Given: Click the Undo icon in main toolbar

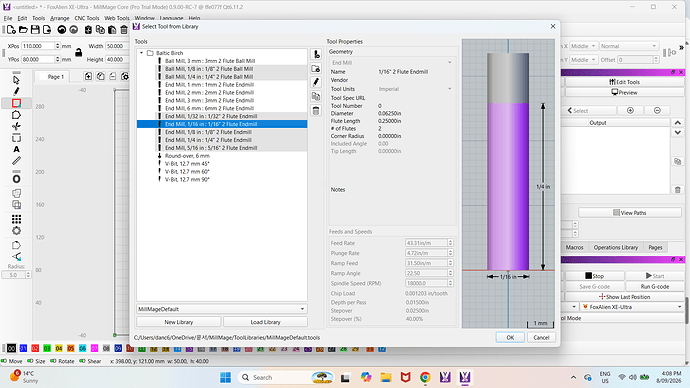Looking at the screenshot, I should (62, 29).
